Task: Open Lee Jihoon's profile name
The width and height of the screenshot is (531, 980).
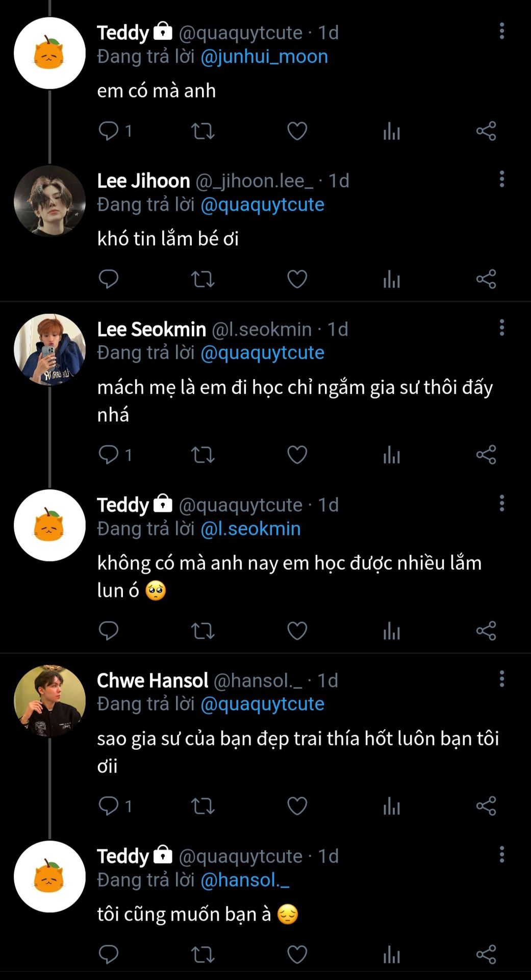Action: (143, 181)
